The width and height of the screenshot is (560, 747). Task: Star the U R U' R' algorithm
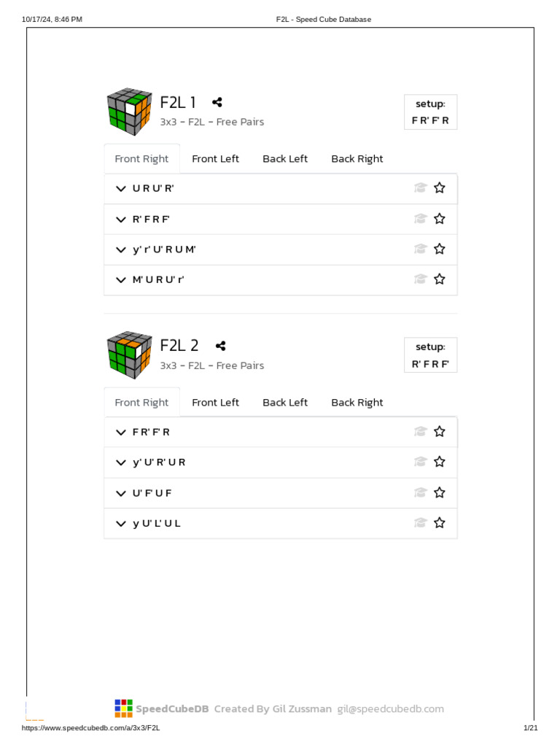pyautogui.click(x=440, y=188)
